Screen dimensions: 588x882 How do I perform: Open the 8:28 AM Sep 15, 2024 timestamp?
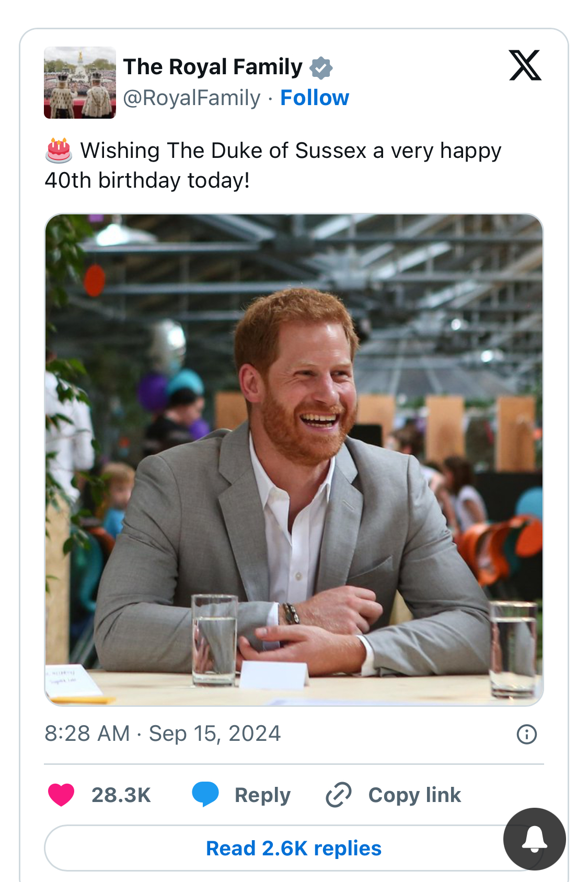click(x=163, y=734)
